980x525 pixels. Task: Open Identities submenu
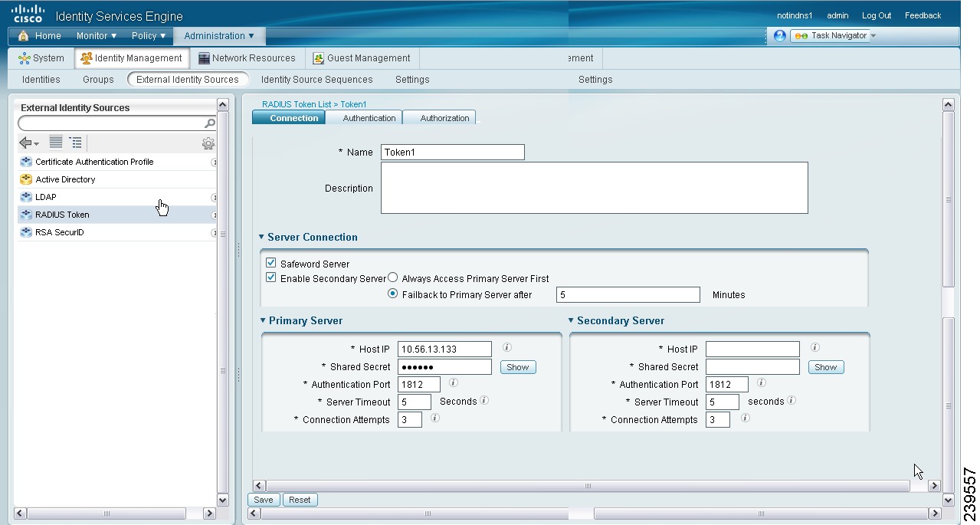(x=41, y=80)
